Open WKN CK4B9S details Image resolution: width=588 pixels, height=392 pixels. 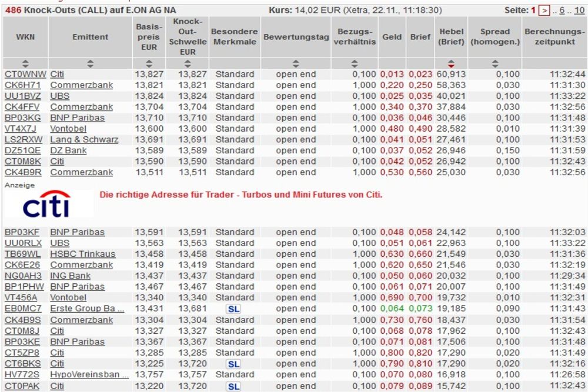click(x=22, y=320)
